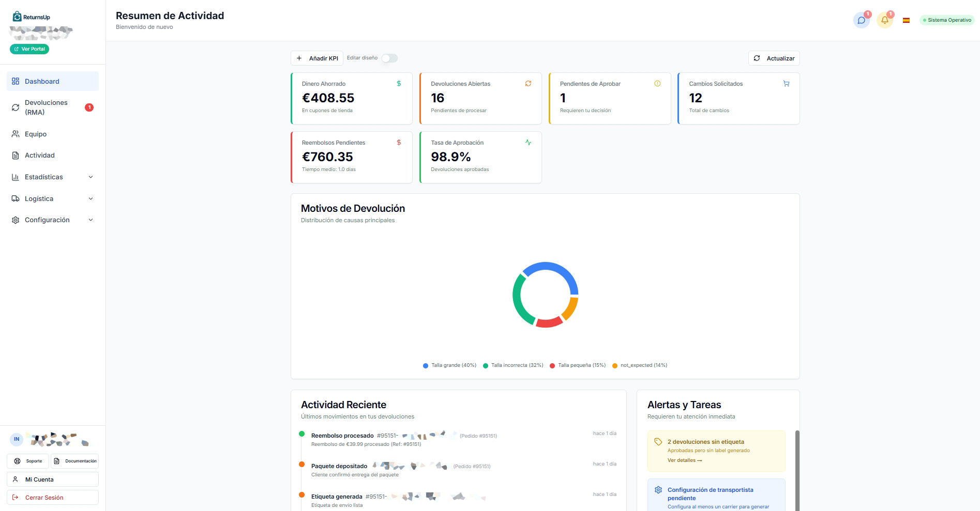980x511 pixels.
Task: Open Soporte from the sidebar footer
Action: pos(28,461)
